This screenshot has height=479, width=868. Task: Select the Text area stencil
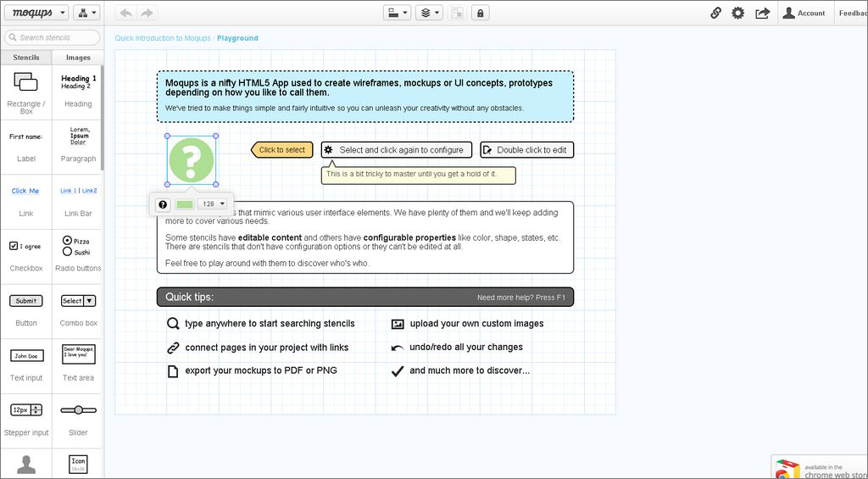78,366
